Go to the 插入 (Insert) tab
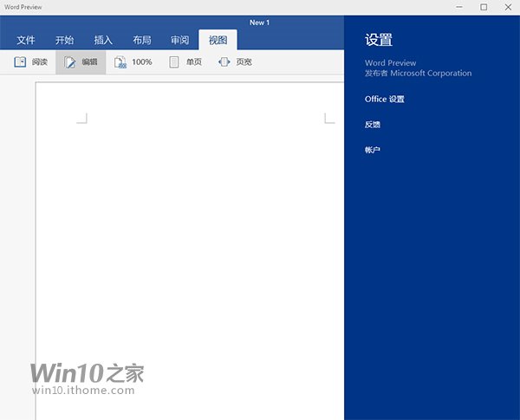The image size is (520, 420). click(x=103, y=40)
